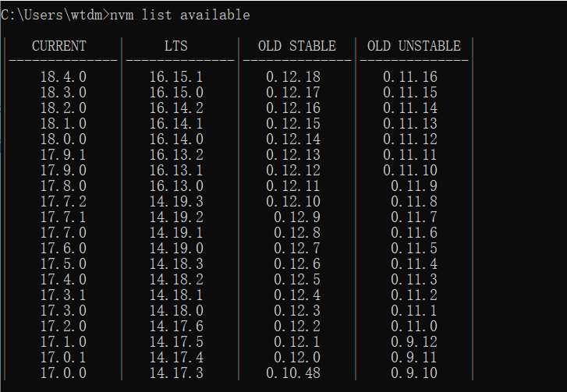
Task: Click version 17.8.0
Action: point(63,185)
